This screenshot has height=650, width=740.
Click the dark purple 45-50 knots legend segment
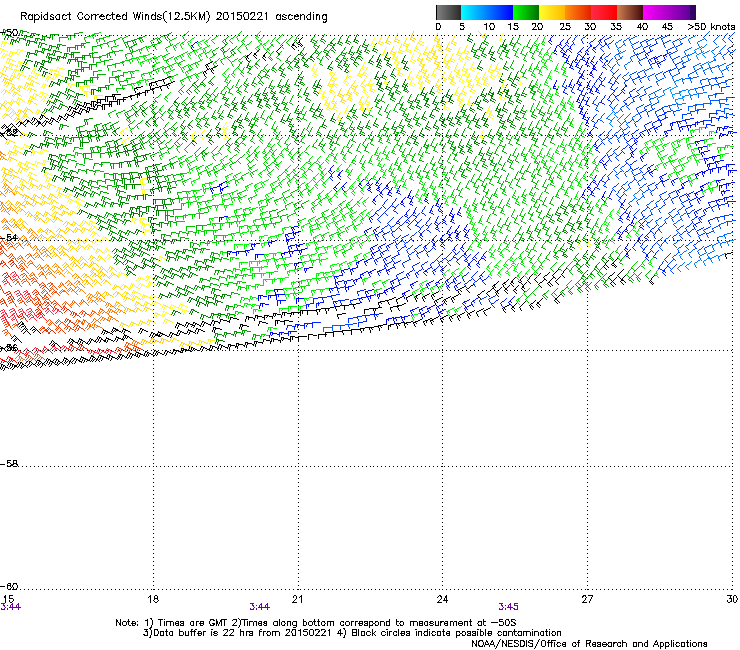tap(682, 12)
